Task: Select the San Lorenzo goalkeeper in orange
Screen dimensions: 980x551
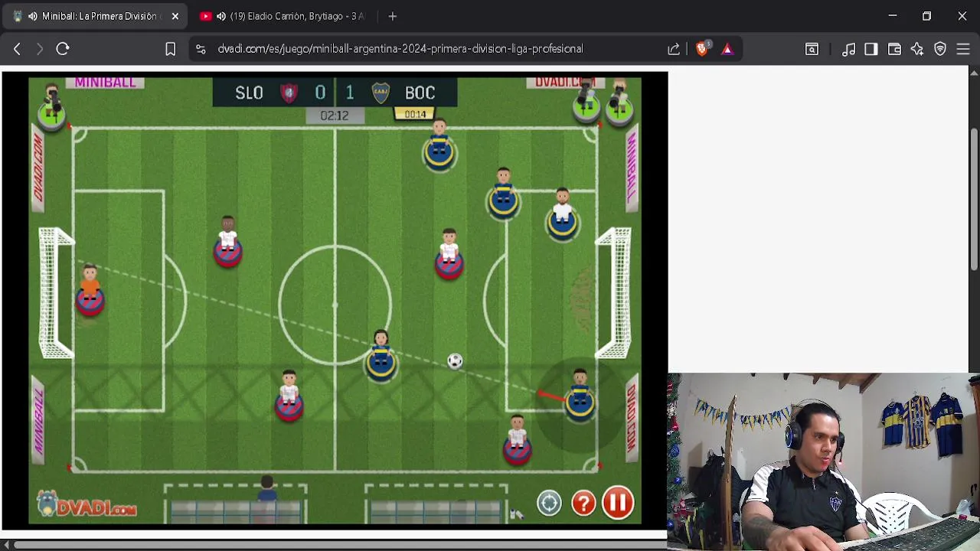Action: click(x=90, y=290)
